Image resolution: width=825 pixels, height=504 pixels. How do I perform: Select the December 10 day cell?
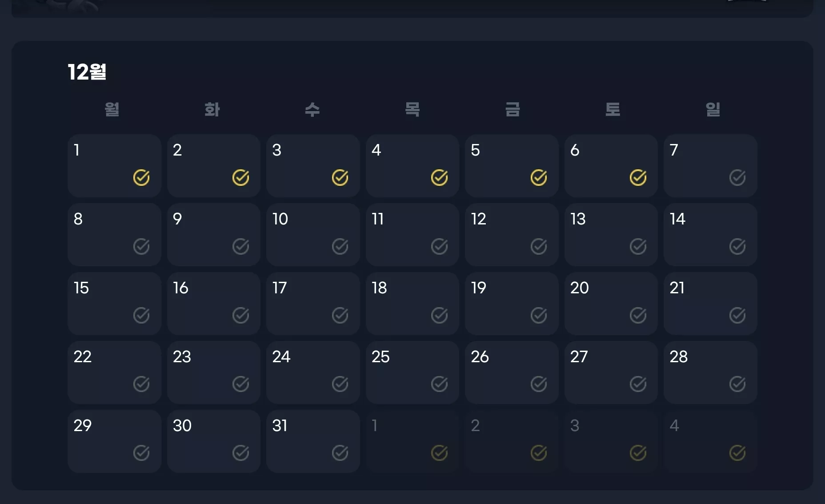[313, 235]
